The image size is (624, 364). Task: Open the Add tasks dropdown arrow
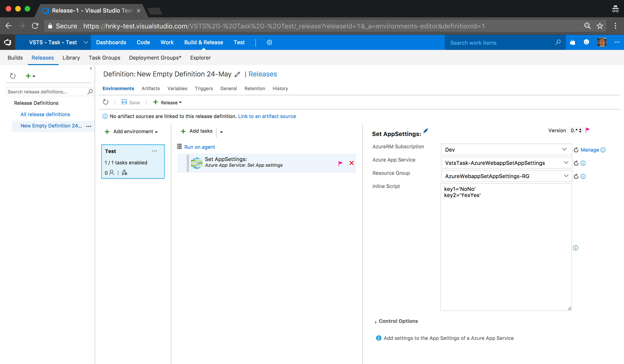[221, 132]
